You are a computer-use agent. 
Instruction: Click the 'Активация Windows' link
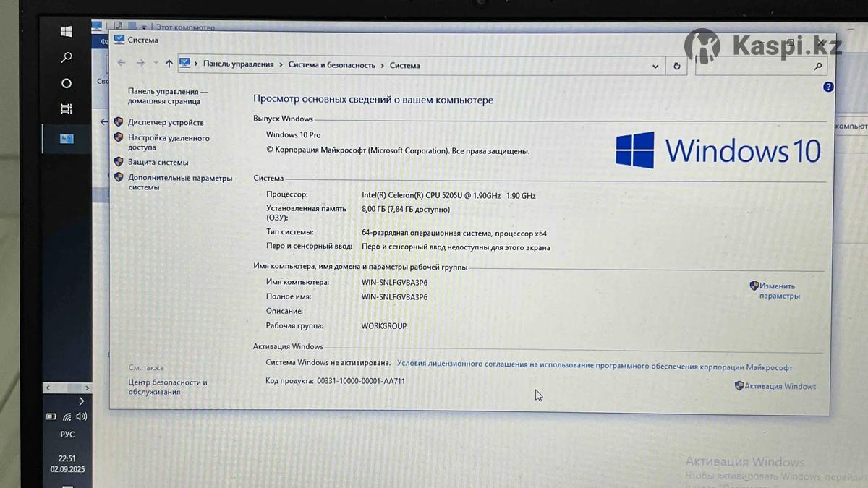pos(780,387)
